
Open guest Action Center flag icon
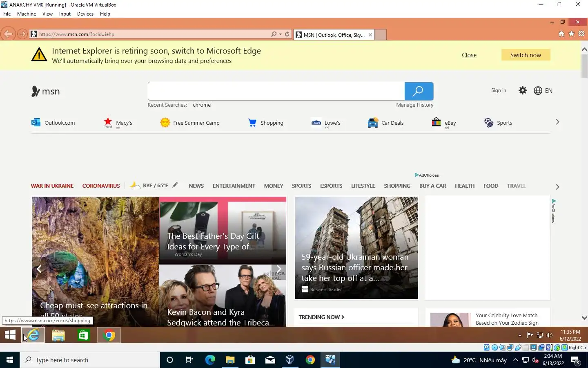click(530, 335)
